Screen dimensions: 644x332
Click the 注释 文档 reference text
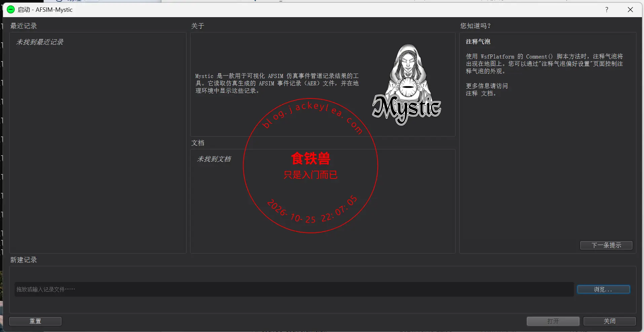click(x=481, y=93)
